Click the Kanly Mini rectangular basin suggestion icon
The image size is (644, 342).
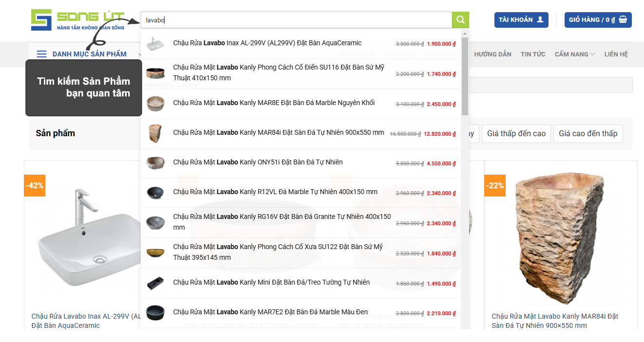[x=155, y=283]
